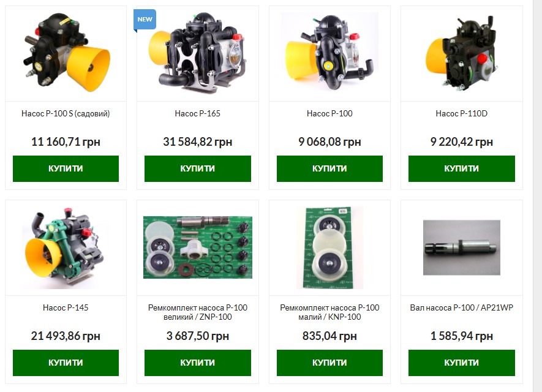Click Купити for Ремкомплект малий KNP-100
The width and height of the screenshot is (542, 392).
(329, 363)
